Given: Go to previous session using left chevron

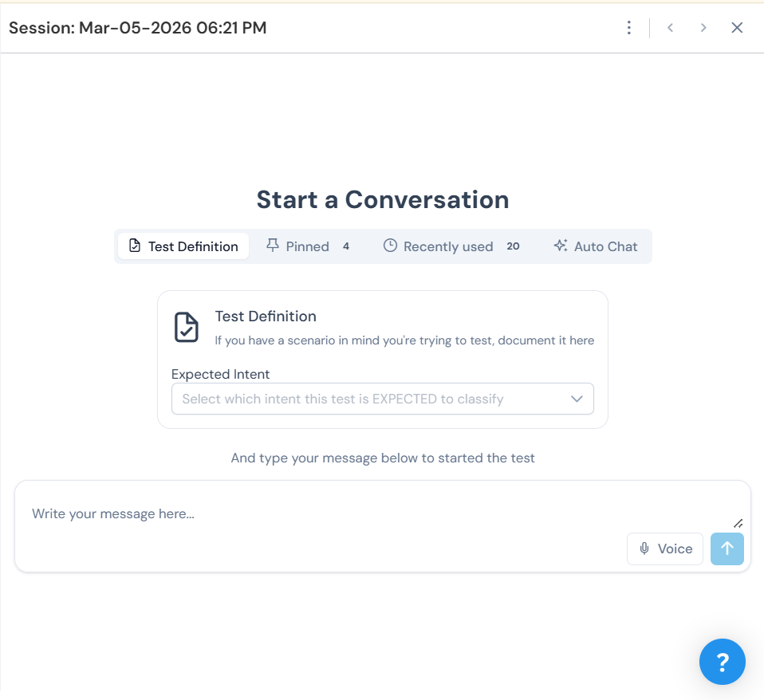Looking at the screenshot, I should (x=671, y=28).
